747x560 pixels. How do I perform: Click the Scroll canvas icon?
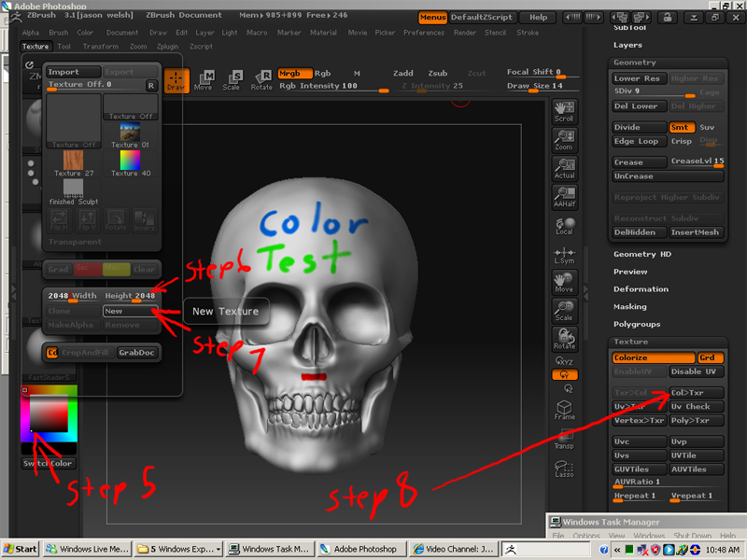[x=565, y=112]
